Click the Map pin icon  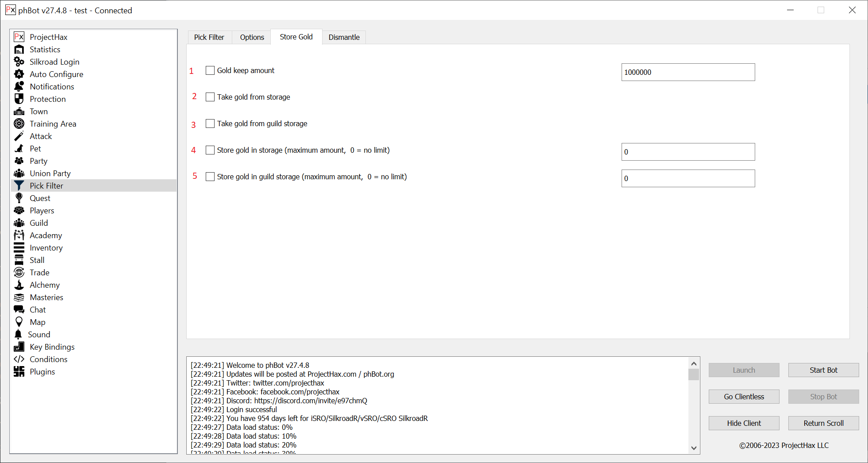pos(19,322)
